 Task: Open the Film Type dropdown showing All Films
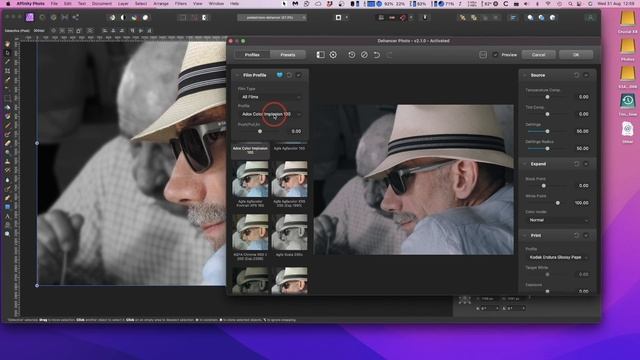pyautogui.click(x=271, y=97)
